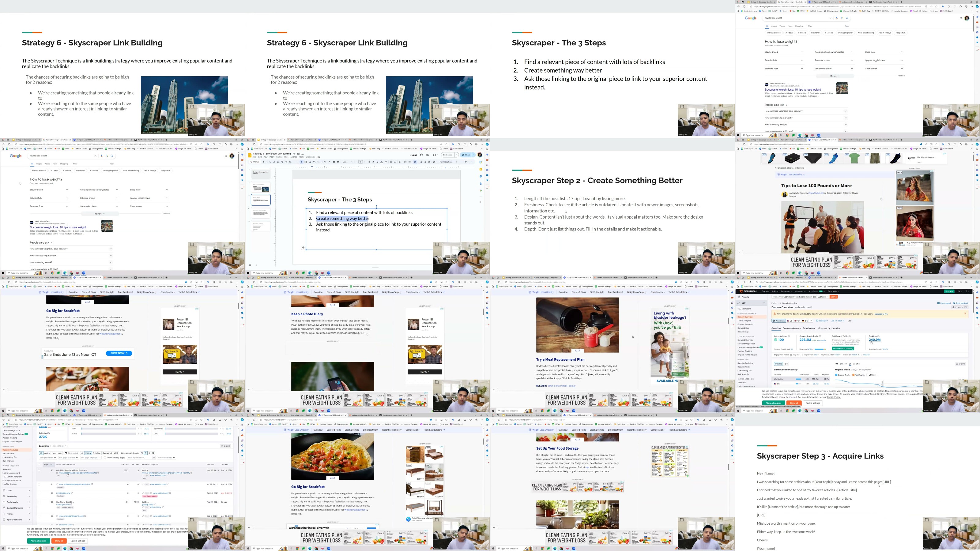This screenshot has height=551, width=980.
Task: Select the Text box tool in Slides
Action: click(306, 162)
